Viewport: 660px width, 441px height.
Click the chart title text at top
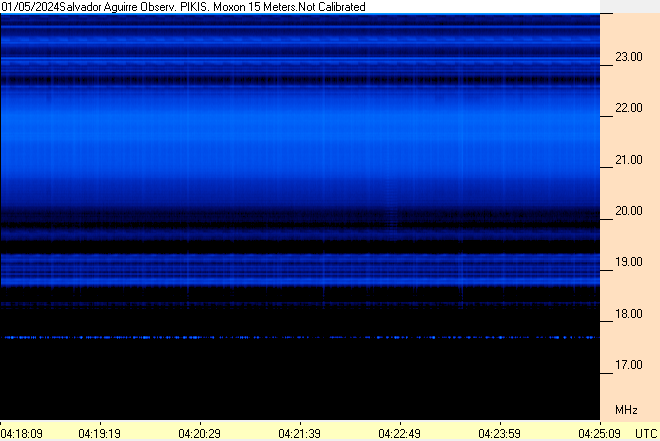click(183, 7)
